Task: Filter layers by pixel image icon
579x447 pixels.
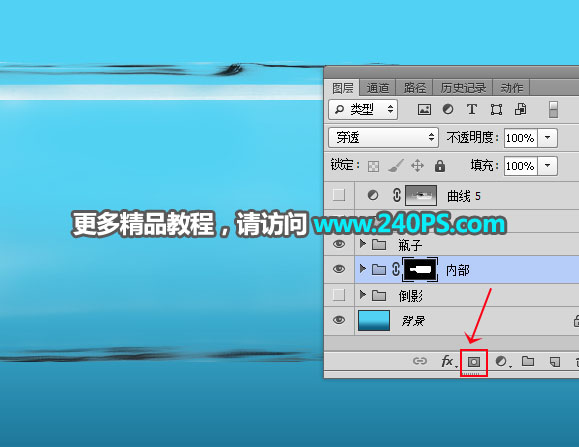Action: 424,109
